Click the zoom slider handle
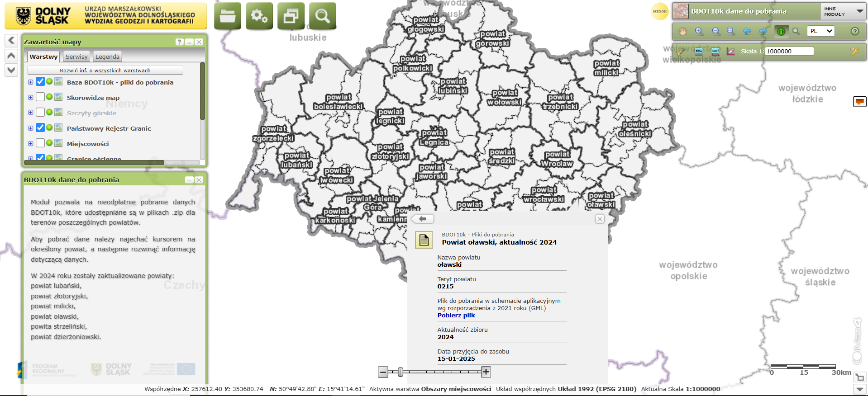Viewport: 868px width, 396px height. pos(401,372)
